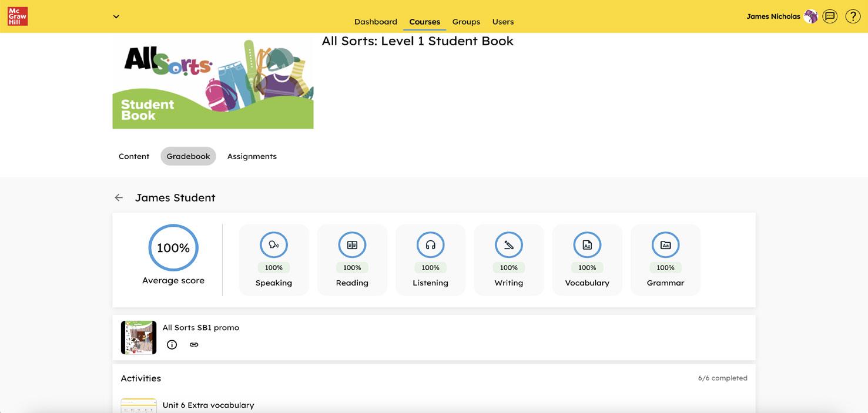Open the Courses menu item
Viewport: 868px width, 413px height.
click(424, 22)
